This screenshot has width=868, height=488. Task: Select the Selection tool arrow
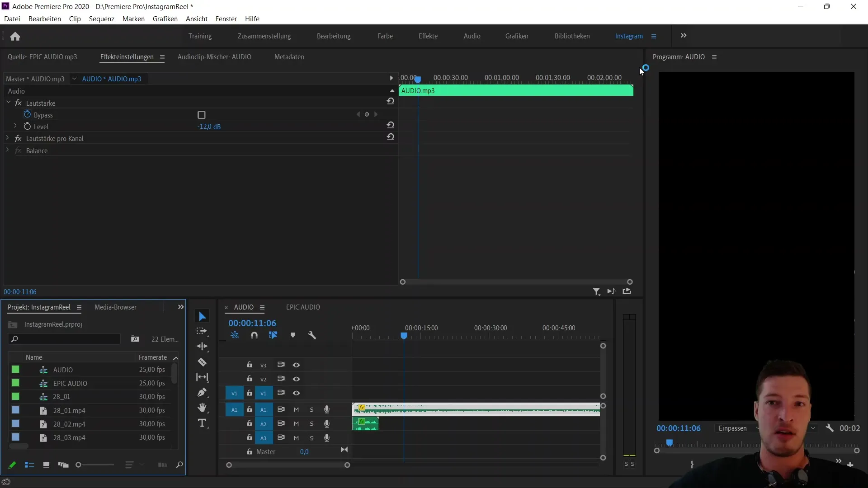tap(202, 316)
